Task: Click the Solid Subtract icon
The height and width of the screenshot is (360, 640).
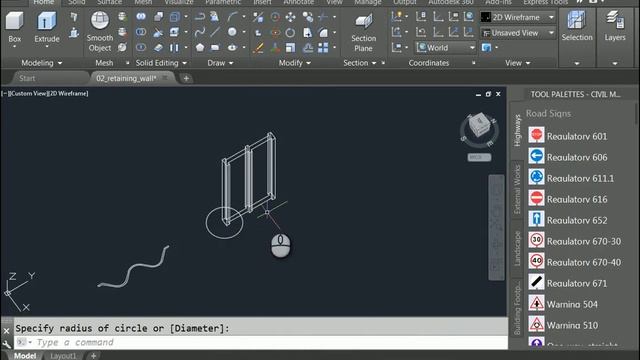Action: point(141,32)
